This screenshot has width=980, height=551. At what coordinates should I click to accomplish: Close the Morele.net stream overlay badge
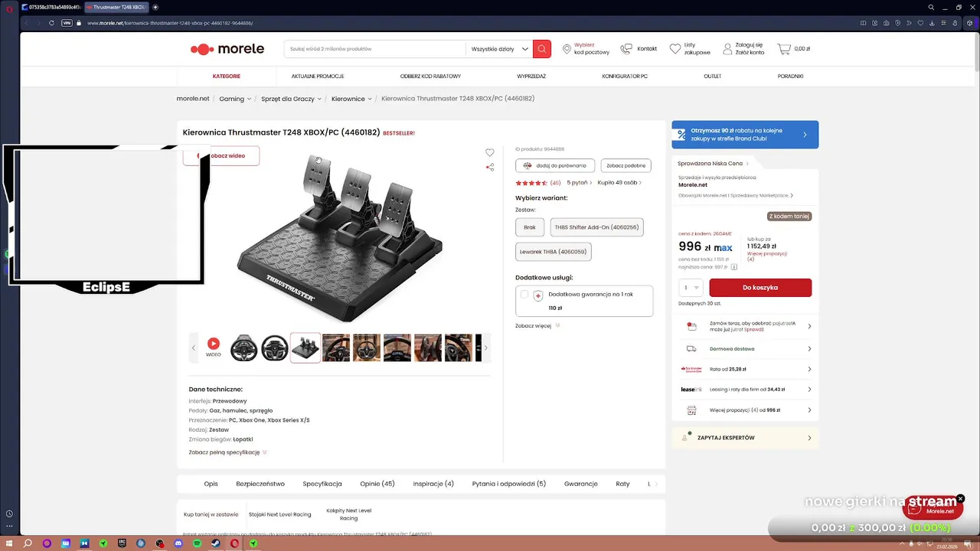click(960, 499)
